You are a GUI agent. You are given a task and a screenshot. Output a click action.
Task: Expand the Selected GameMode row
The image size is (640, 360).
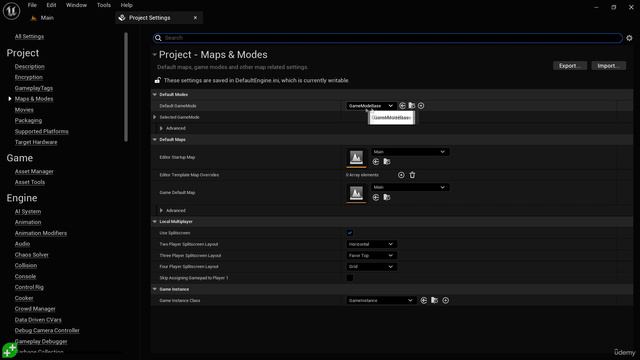(155, 117)
